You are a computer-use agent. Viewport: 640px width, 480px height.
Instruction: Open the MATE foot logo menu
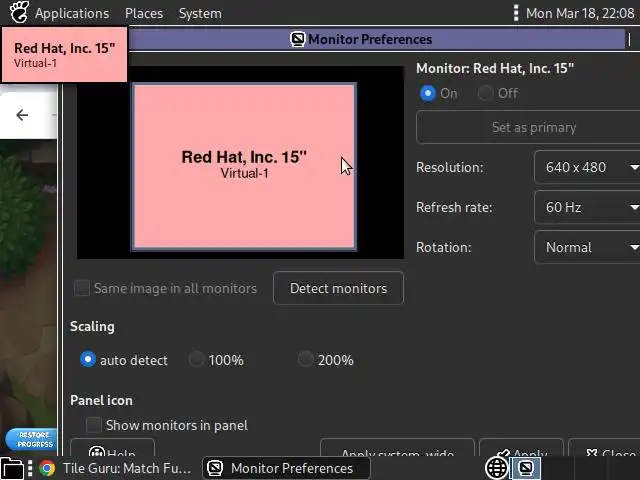click(x=19, y=12)
